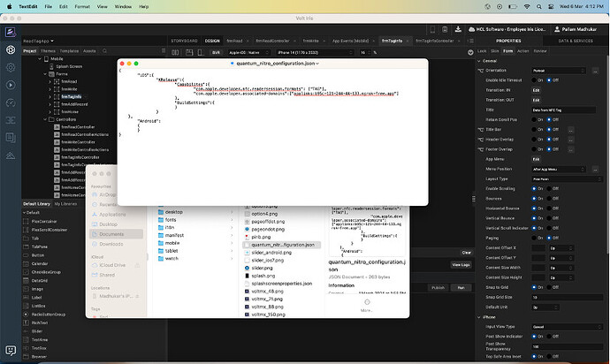
Task: Open the chat feedback icon at sidebar bottom
Action: (11, 351)
